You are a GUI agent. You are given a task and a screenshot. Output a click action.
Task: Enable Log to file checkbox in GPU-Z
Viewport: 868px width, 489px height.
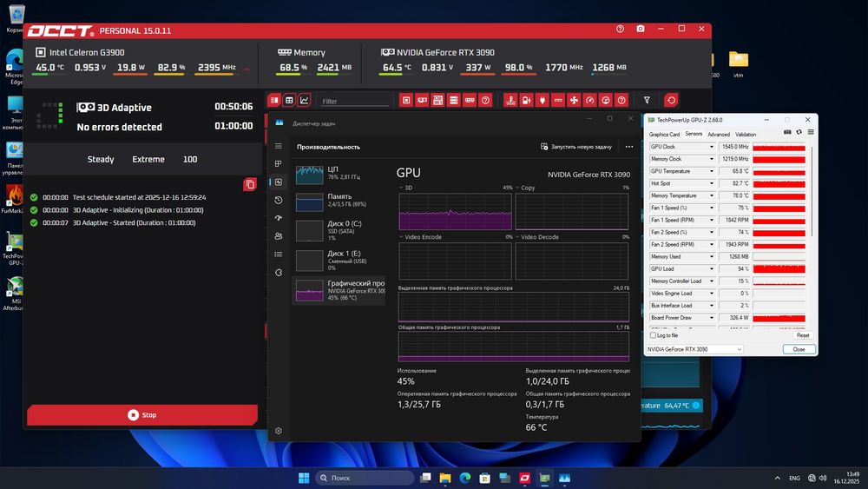tap(653, 335)
